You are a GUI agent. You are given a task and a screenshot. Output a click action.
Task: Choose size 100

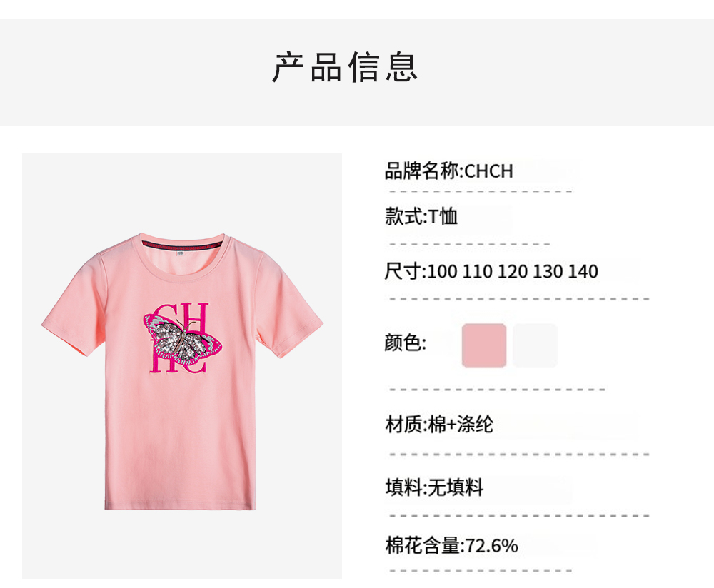click(442, 272)
